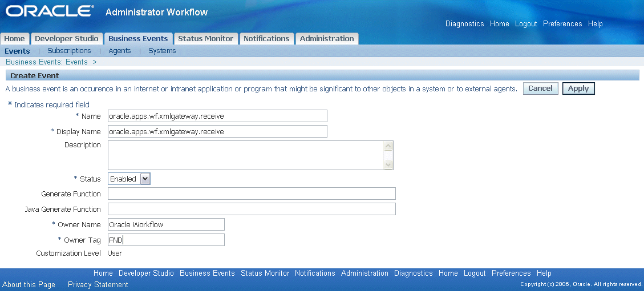Switch to Developer Studio tab
This screenshot has height=294, width=644.
pyautogui.click(x=67, y=39)
